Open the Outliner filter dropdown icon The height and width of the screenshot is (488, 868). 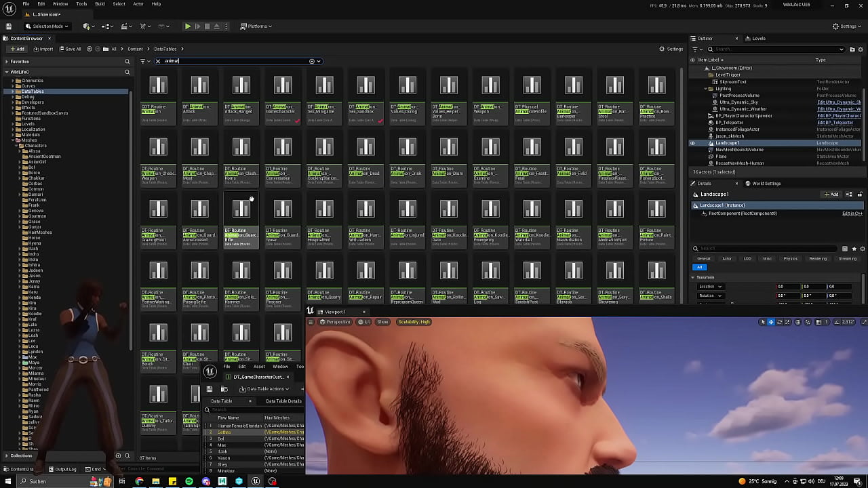696,49
